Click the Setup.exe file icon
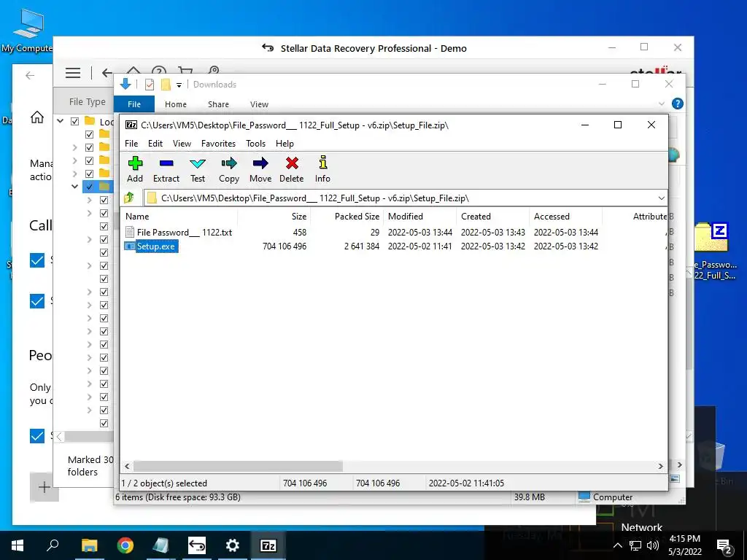Screen dimensions: 747x560 pyautogui.click(x=130, y=246)
